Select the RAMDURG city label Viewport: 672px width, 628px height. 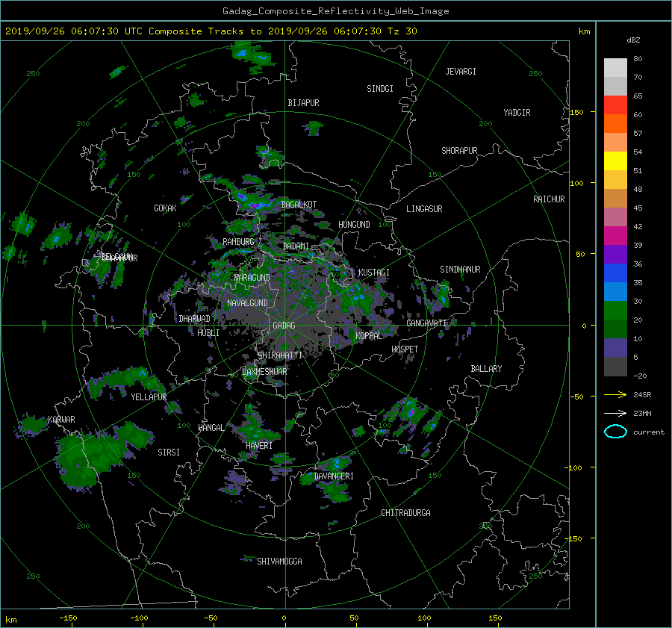tap(238, 242)
